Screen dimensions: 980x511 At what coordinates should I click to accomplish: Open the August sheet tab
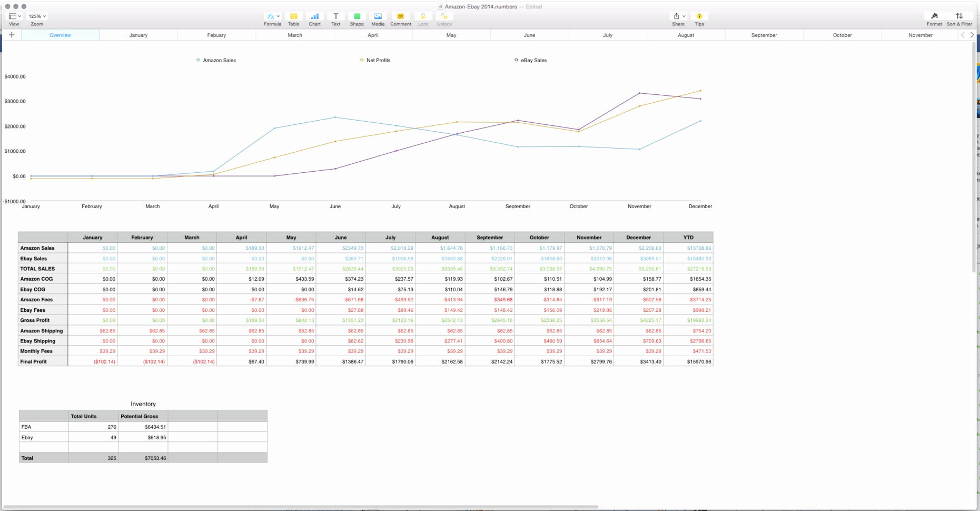(686, 35)
